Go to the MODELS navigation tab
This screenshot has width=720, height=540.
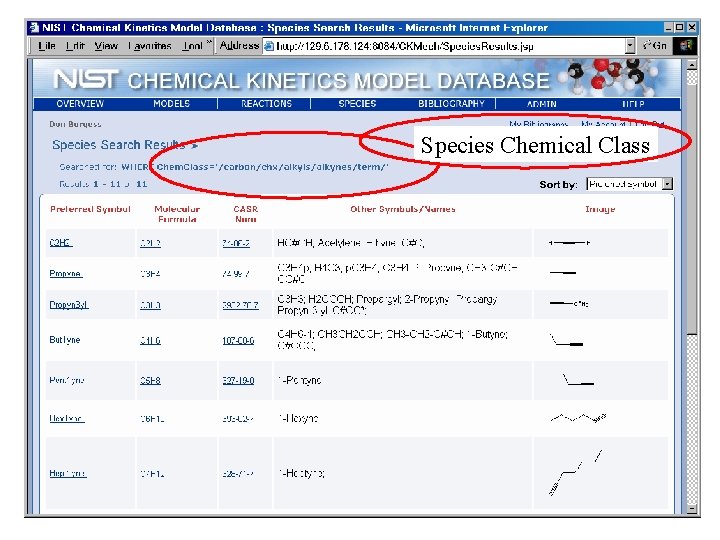click(x=171, y=104)
